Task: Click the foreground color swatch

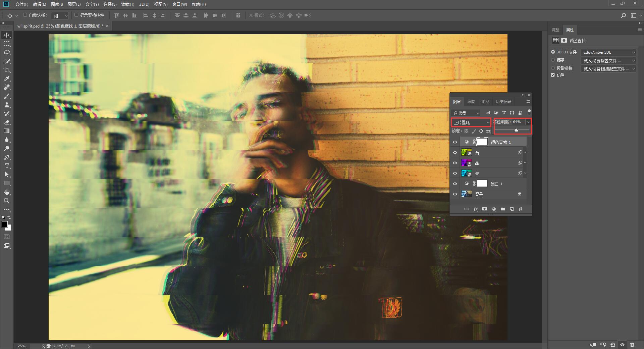Action: (5, 224)
